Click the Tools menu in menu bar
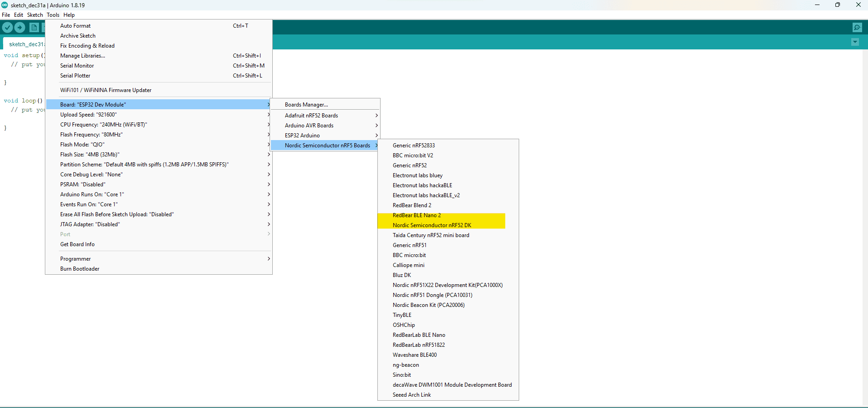868x408 pixels. (53, 15)
